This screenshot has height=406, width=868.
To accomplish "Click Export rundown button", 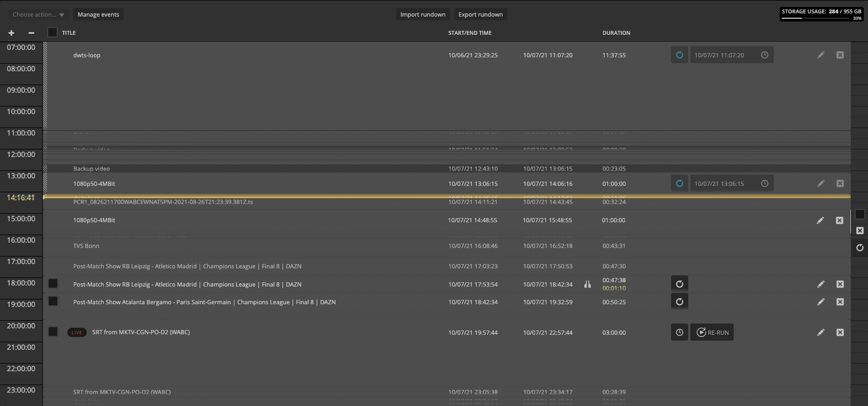I will (480, 14).
